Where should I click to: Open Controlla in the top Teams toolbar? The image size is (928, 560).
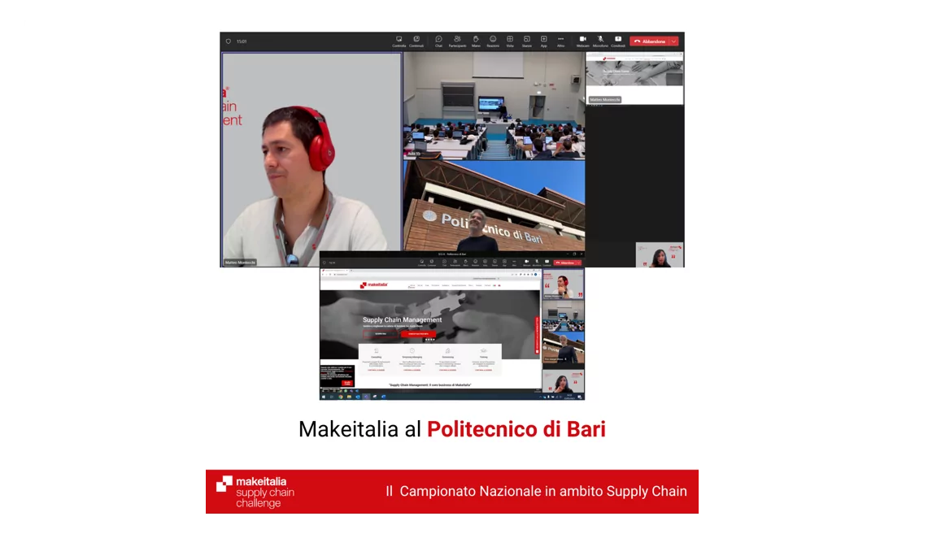click(399, 41)
